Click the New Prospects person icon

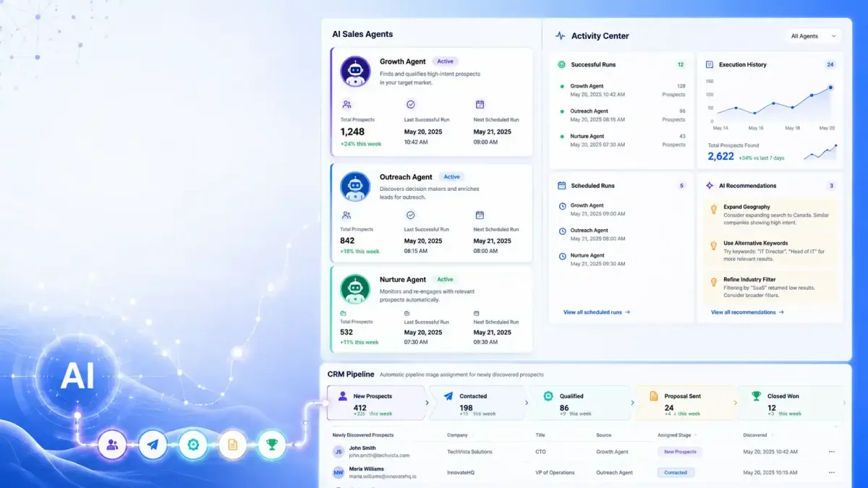point(343,396)
